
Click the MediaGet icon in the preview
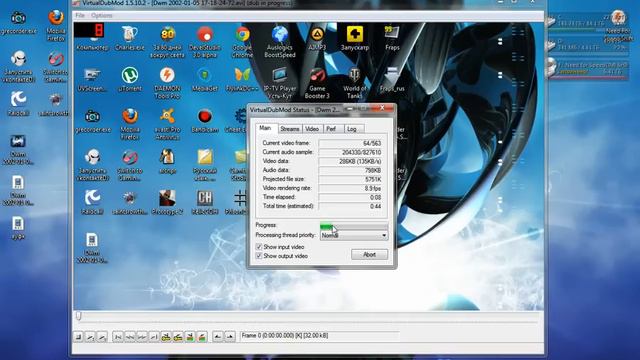[205, 79]
